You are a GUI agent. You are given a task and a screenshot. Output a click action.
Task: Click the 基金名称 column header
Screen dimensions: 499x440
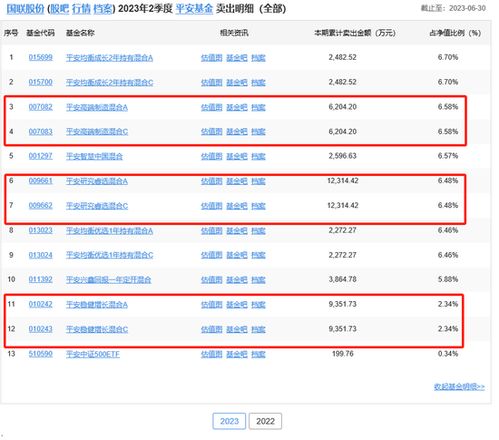(80, 33)
